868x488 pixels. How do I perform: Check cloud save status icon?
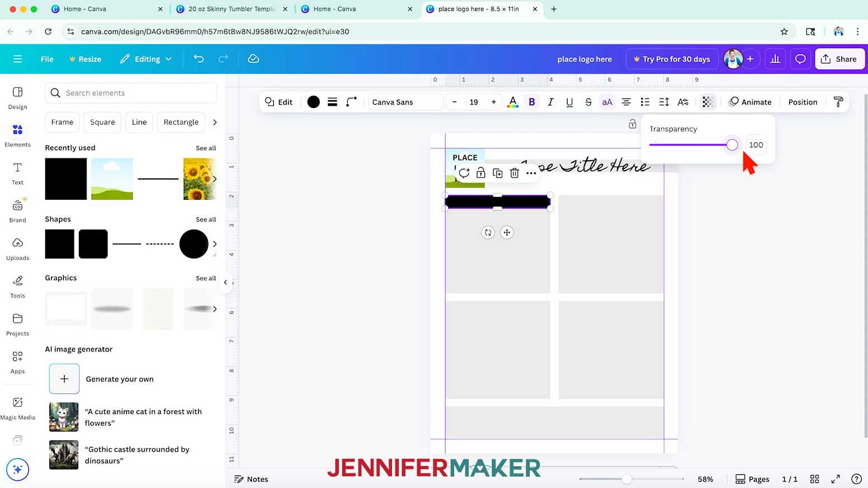click(x=253, y=59)
